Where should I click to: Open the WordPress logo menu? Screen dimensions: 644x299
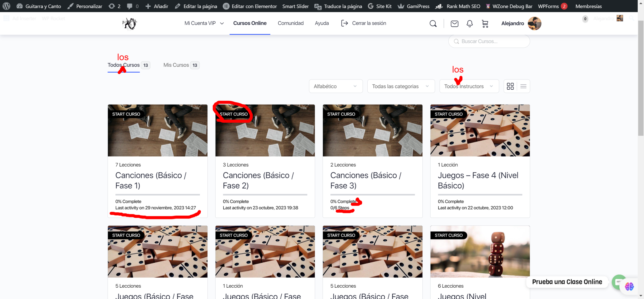tap(6, 6)
